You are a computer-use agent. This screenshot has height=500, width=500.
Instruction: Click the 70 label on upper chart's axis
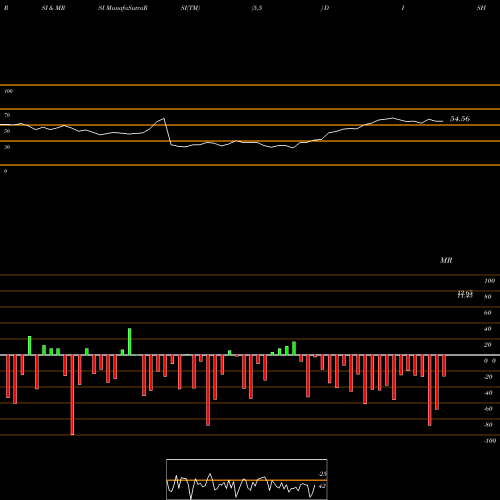(x=7, y=115)
